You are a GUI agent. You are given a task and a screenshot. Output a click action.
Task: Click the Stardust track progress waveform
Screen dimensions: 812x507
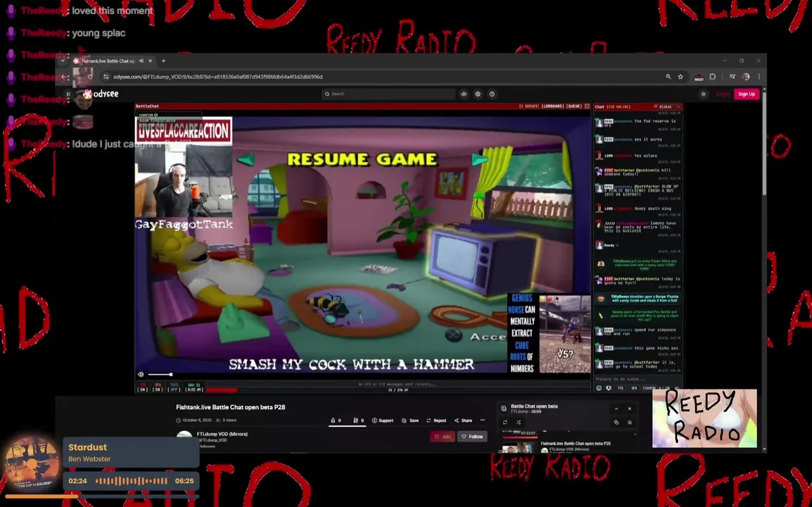[132, 481]
